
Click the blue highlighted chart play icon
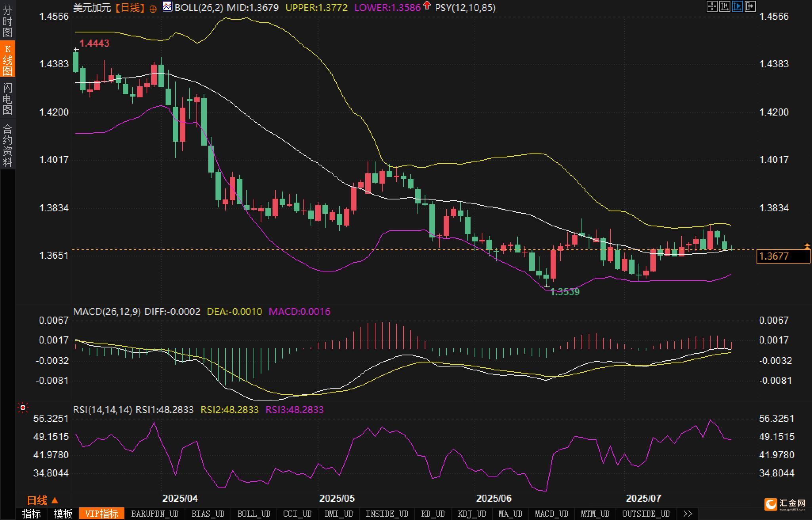(x=737, y=6)
